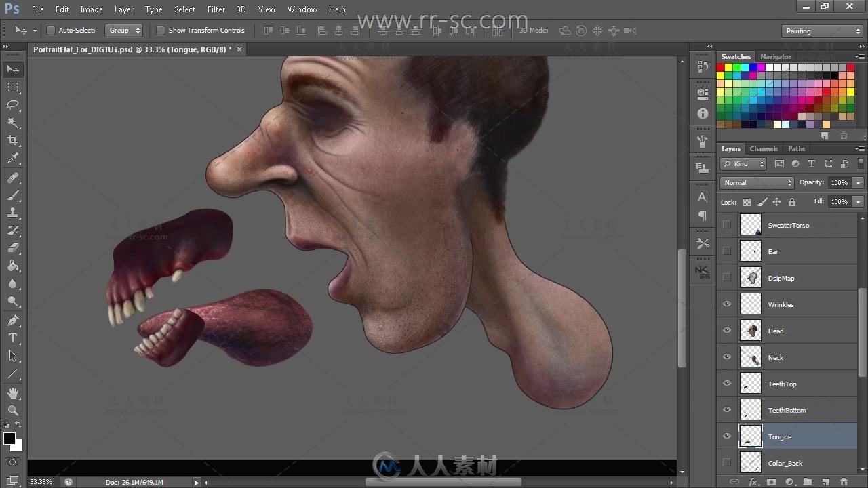Open the Layers panel flyout menu
Screen dimensions: 868x488
860,149
